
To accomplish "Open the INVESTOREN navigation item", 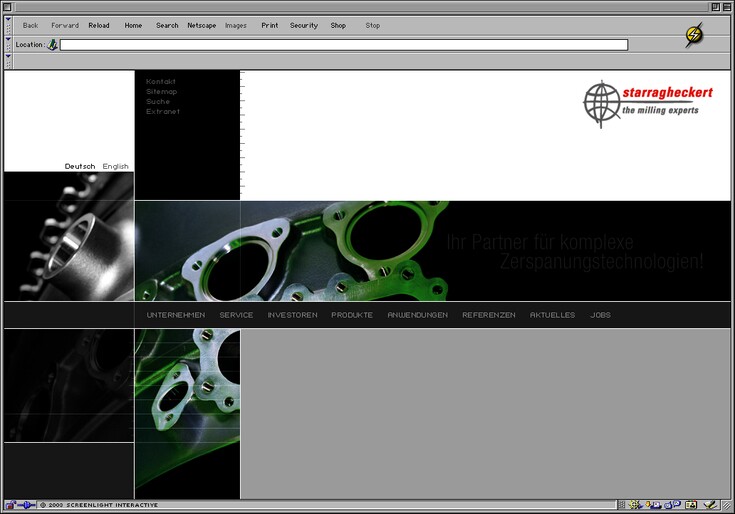I will coord(292,315).
